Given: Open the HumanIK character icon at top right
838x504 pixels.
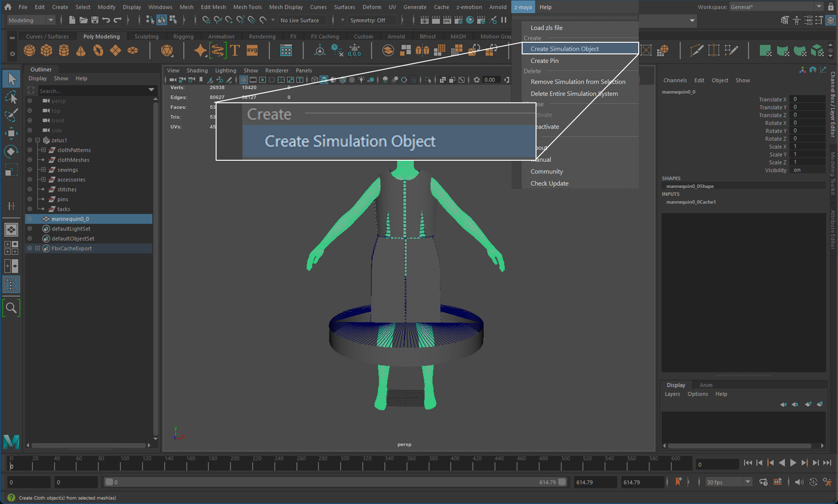Looking at the screenshot, I should click(797, 20).
